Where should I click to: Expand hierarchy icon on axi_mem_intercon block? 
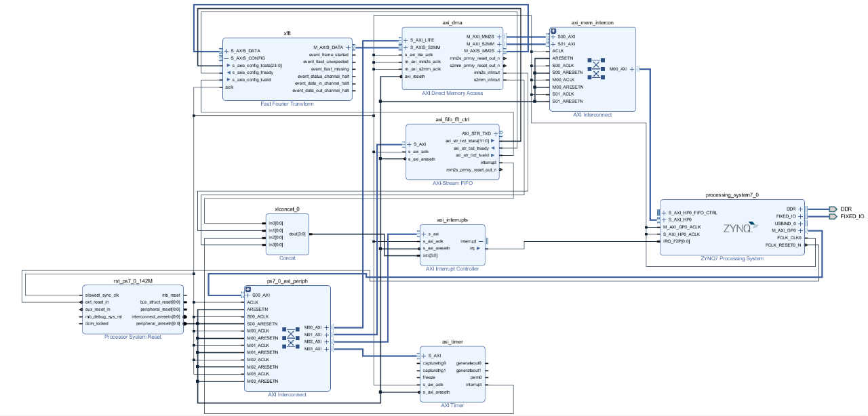(553, 30)
